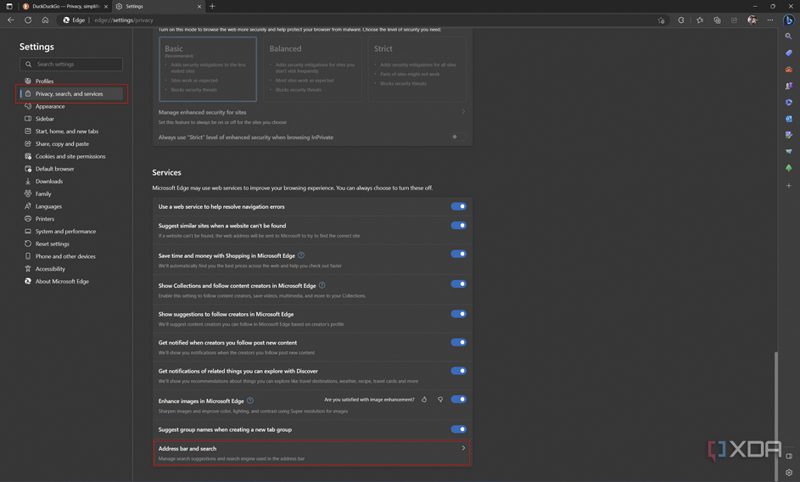Open the Collections toolbar icon
Viewport: 800px width, 482px height.
(x=717, y=20)
